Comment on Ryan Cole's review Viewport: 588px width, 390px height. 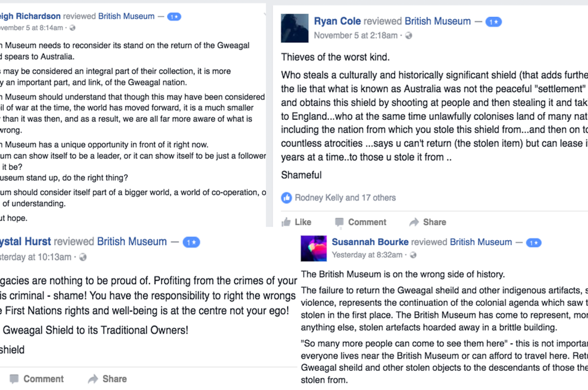pyautogui.click(x=360, y=222)
